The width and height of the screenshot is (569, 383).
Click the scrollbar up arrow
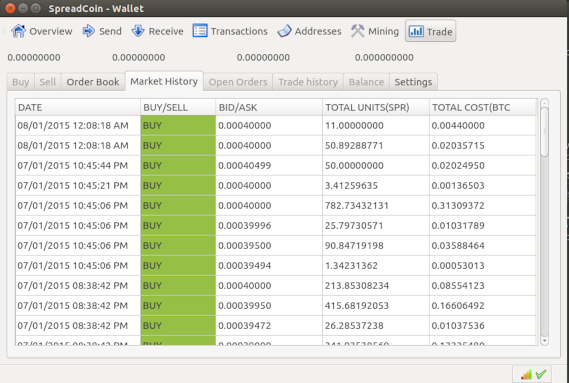click(544, 103)
